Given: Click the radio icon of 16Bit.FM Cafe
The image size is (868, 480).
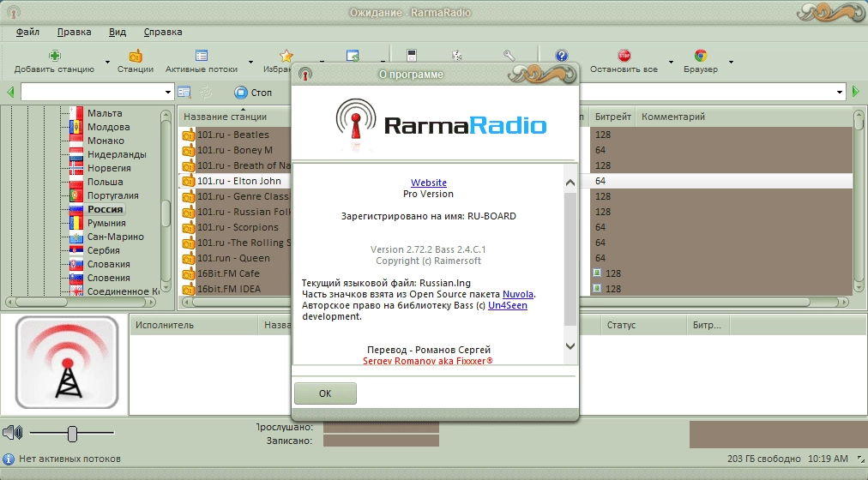Looking at the screenshot, I should point(188,273).
